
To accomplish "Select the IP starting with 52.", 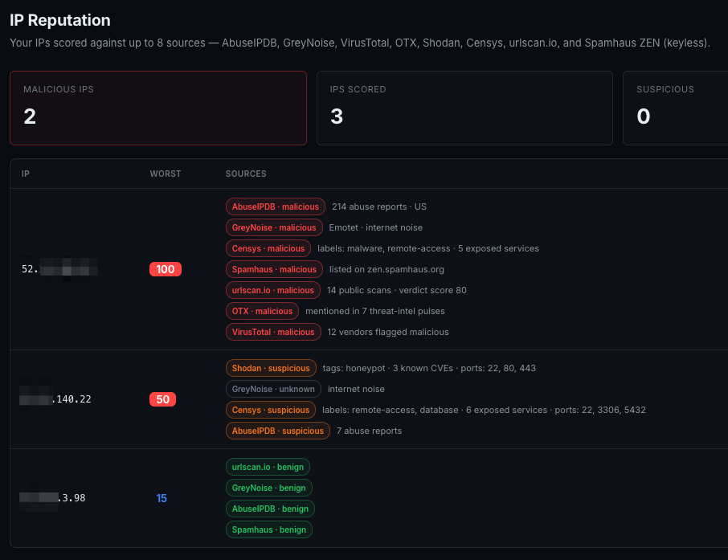I will [x=59, y=269].
